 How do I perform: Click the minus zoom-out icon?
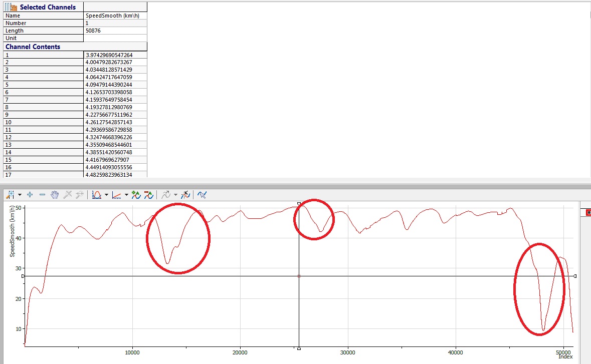tap(42, 195)
